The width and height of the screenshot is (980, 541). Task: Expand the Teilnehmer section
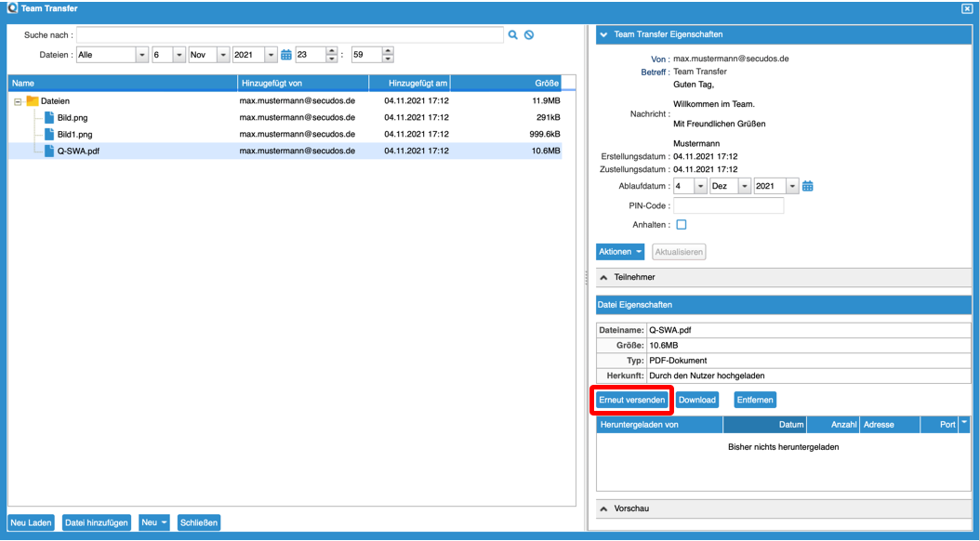603,277
